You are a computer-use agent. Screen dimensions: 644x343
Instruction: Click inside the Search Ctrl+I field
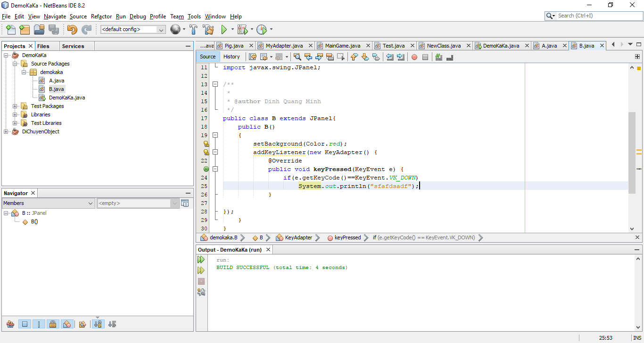click(594, 15)
